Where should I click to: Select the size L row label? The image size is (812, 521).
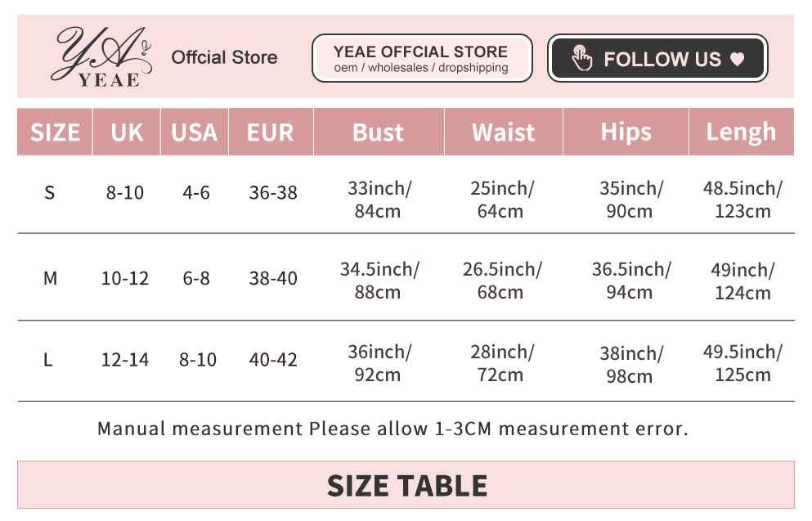pyautogui.click(x=48, y=360)
